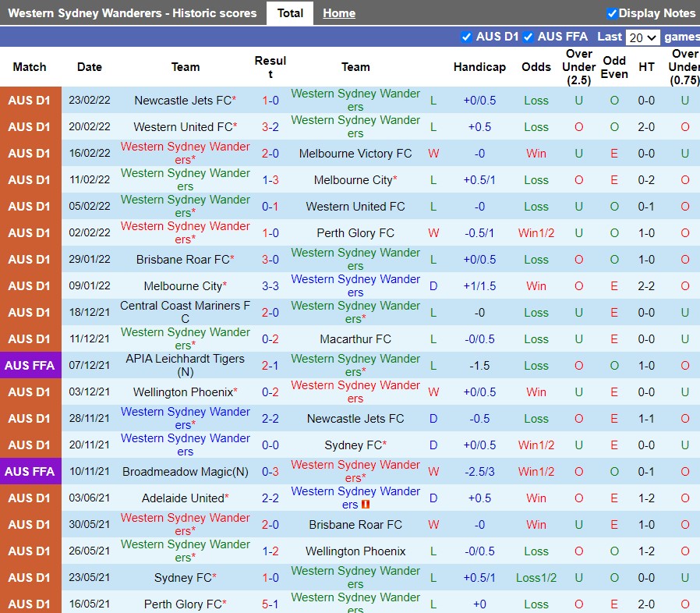Open Wellington Phoenix from the 26/05/21 match

(355, 551)
